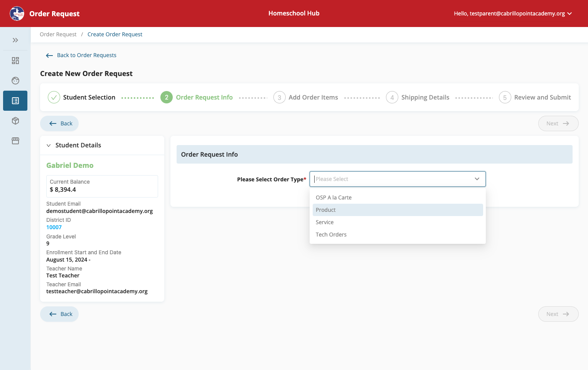Screen dimensions: 588x370
Task: Click the Current Balance $ 8,394.4 value
Action: click(x=63, y=189)
